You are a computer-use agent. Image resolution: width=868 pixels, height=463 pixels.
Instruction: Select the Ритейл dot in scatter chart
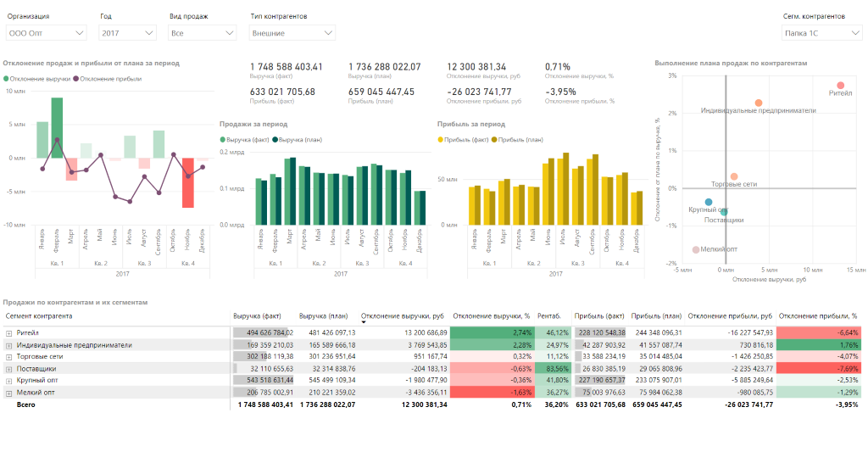(x=840, y=86)
